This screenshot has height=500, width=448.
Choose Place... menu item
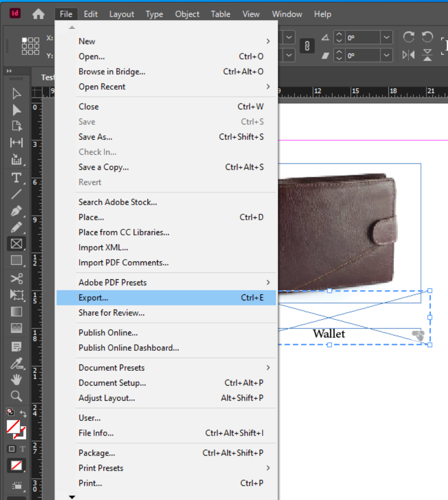pyautogui.click(x=166, y=217)
